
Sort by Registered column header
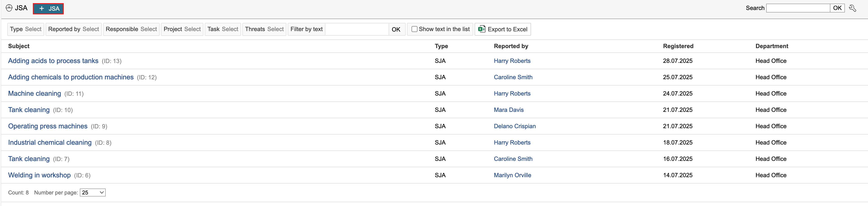pyautogui.click(x=678, y=46)
